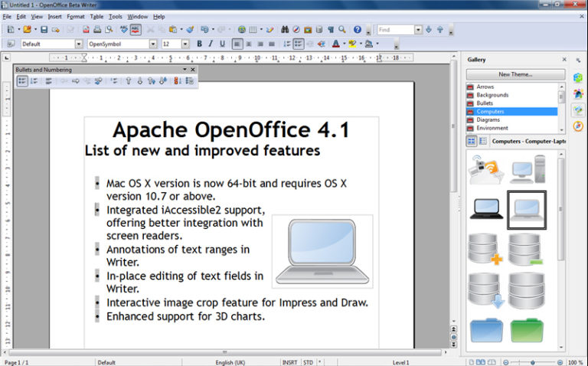Image resolution: width=588 pixels, height=366 pixels.
Task: Open the Table menu
Action: pos(96,16)
